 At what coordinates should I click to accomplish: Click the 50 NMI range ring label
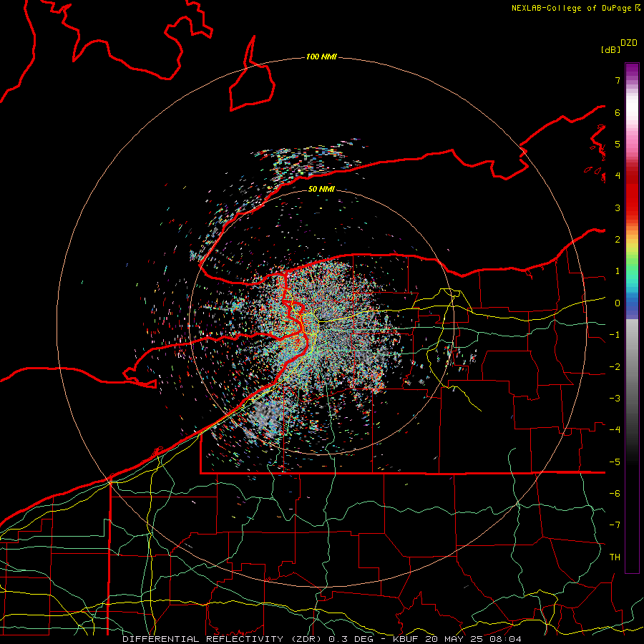click(x=321, y=189)
